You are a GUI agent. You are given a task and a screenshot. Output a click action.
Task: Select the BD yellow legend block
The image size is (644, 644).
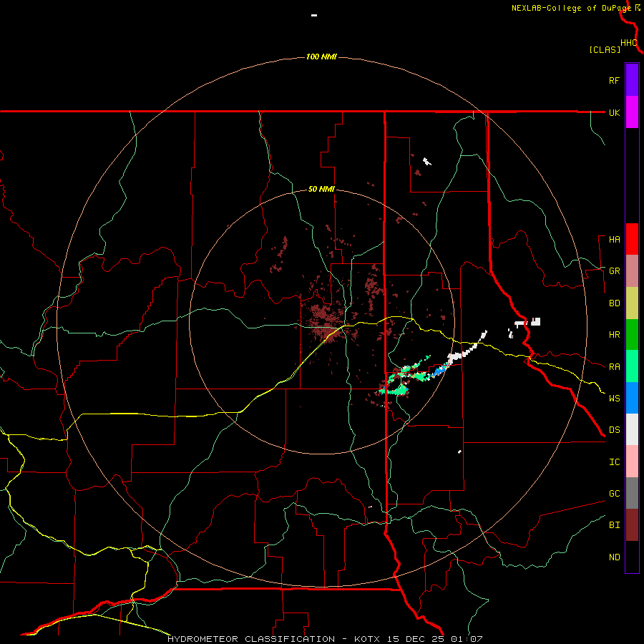tap(632, 303)
